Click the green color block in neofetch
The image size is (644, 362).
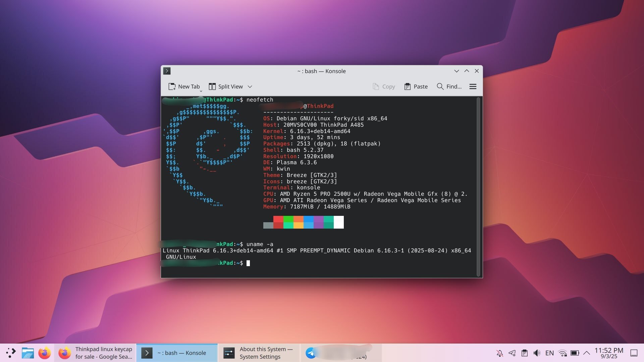point(288,222)
